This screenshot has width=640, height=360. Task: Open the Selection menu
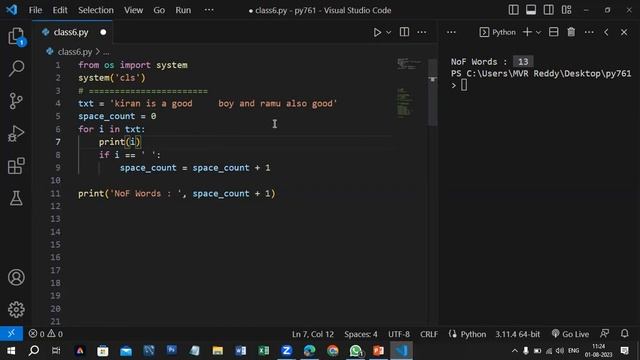click(96, 10)
